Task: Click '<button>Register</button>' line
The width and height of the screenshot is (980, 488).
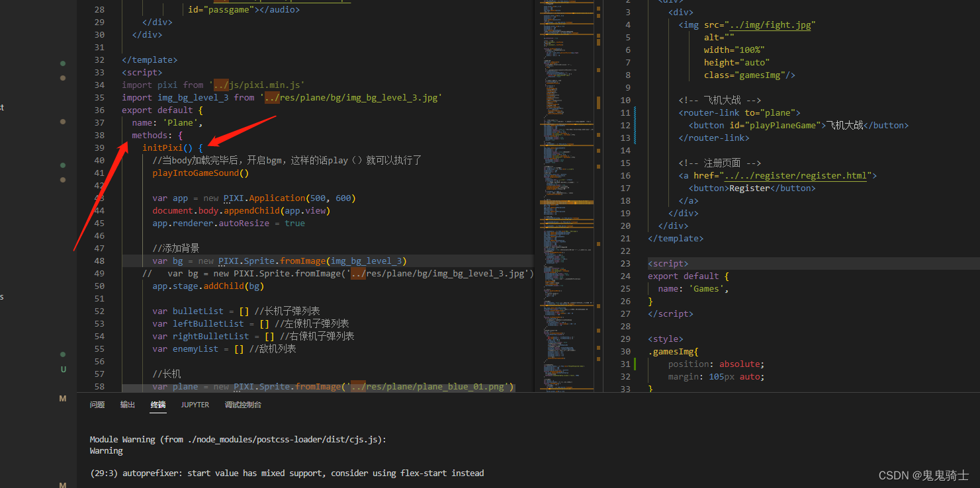Action: 752,188
